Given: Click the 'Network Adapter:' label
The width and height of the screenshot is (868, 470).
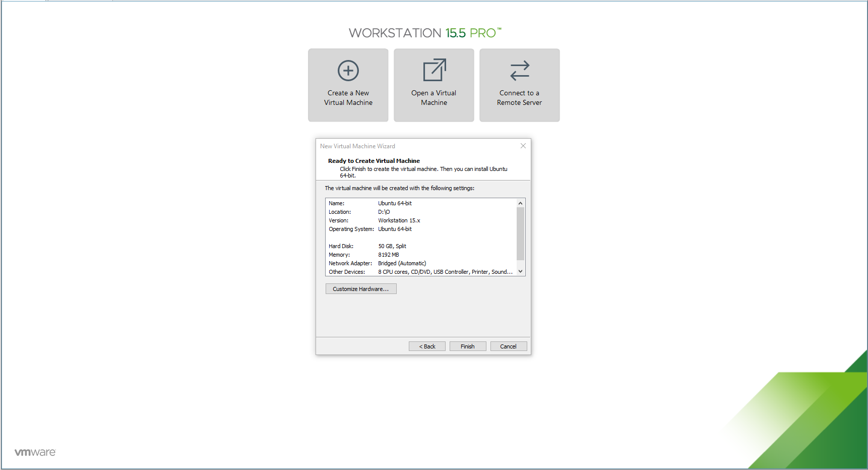Looking at the screenshot, I should (x=350, y=263).
